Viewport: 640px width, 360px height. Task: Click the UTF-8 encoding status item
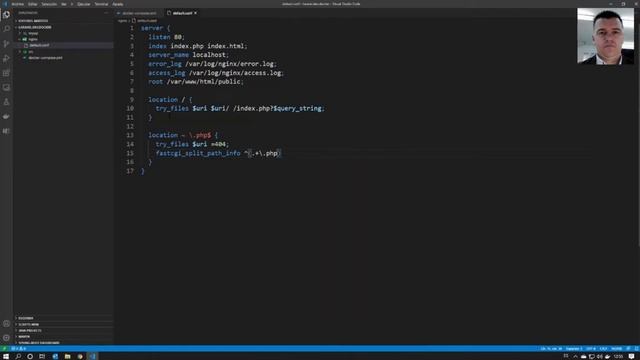click(x=591, y=349)
